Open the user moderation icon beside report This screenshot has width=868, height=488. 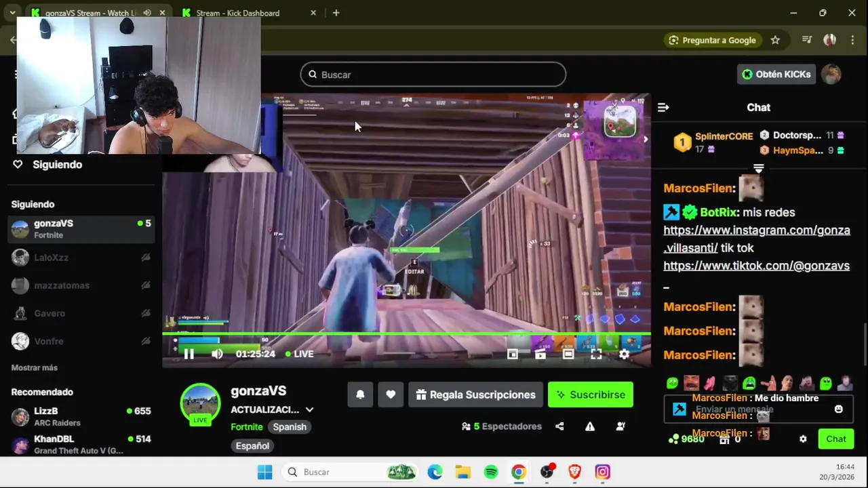pos(620,426)
